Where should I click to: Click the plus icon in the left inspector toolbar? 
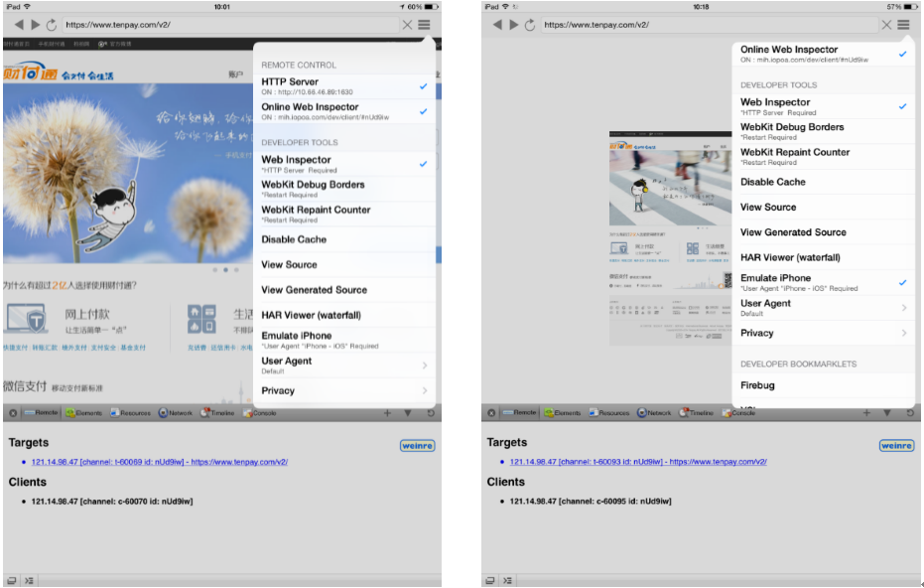click(386, 412)
